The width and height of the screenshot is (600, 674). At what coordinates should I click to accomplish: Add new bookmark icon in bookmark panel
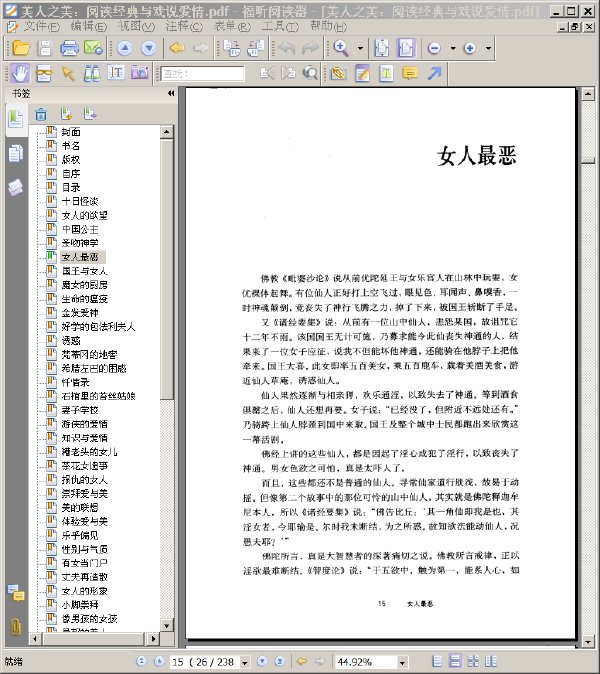[x=66, y=114]
